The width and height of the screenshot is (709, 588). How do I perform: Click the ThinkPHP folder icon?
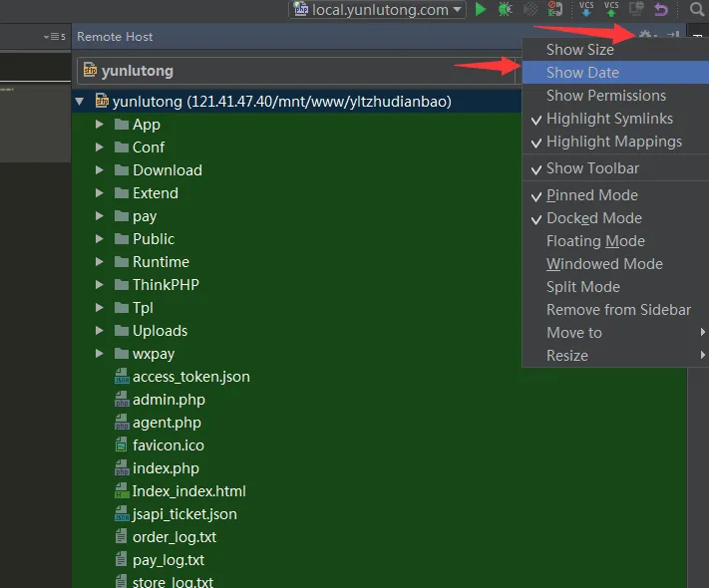[x=122, y=284]
